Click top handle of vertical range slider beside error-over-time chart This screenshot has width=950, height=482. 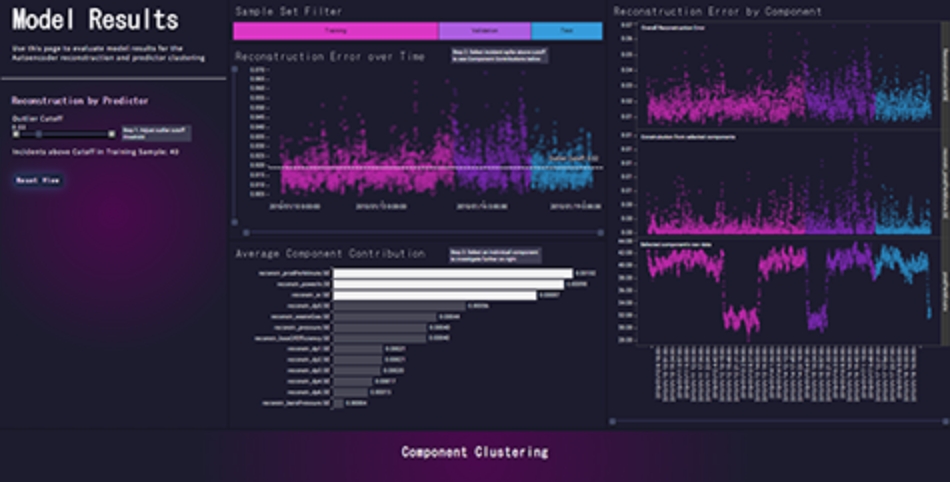(x=235, y=68)
